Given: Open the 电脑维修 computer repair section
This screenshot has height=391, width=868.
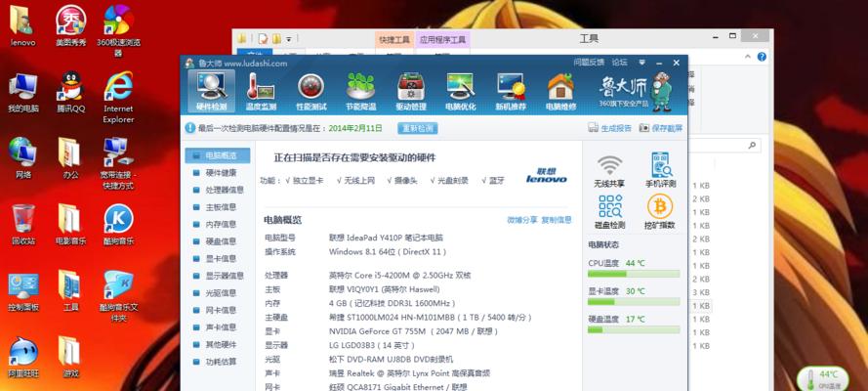Looking at the screenshot, I should pyautogui.click(x=560, y=91).
